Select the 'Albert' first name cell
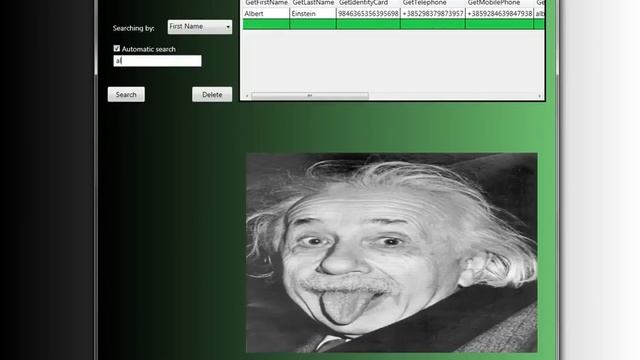640x360 pixels. pyautogui.click(x=266, y=13)
